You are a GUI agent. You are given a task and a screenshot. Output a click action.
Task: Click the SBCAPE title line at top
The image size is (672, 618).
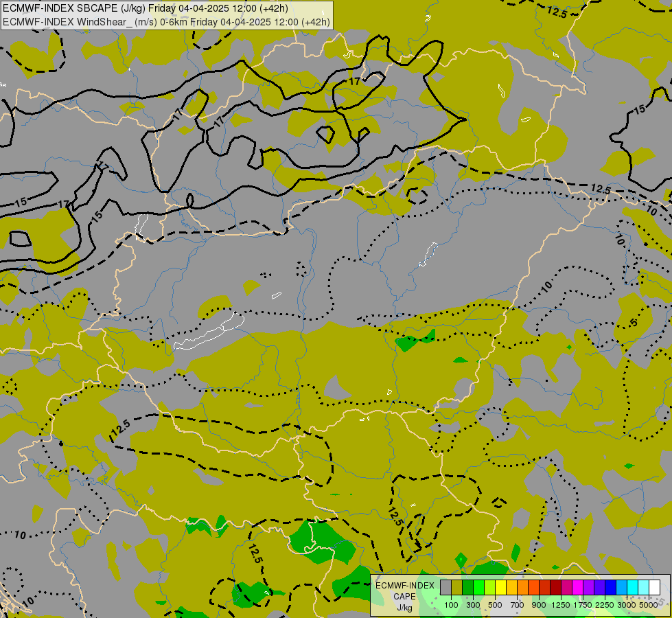(x=146, y=8)
